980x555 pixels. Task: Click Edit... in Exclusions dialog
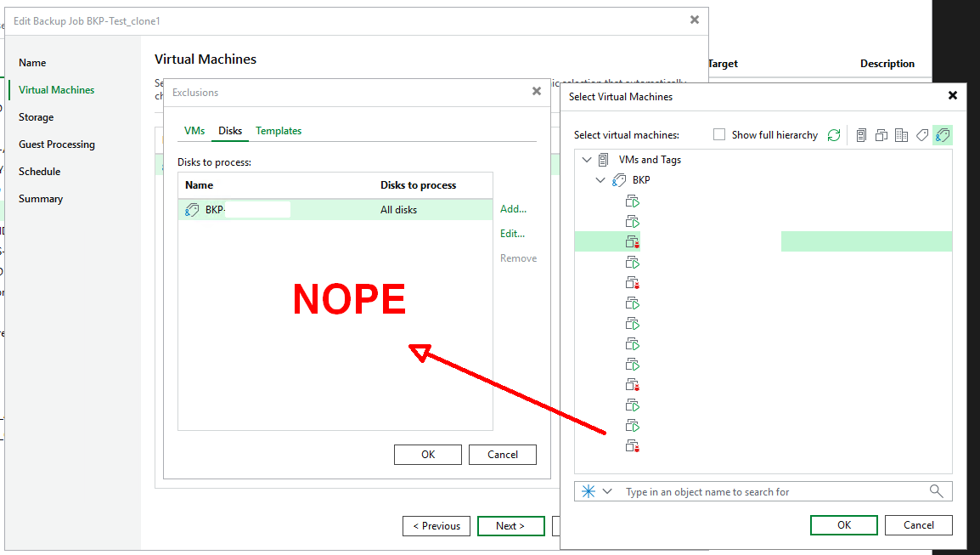[512, 234]
